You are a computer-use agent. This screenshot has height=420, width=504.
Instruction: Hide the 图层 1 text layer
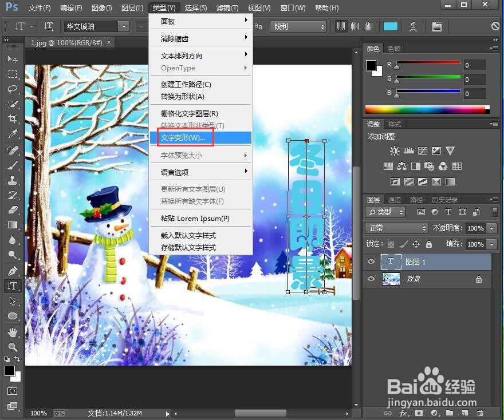tap(371, 261)
